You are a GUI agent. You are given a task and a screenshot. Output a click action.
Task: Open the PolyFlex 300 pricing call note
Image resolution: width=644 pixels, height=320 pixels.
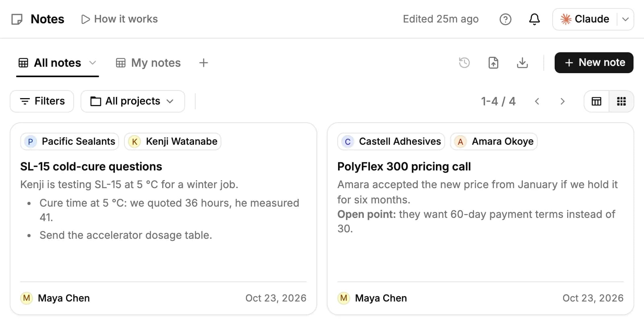coord(404,166)
